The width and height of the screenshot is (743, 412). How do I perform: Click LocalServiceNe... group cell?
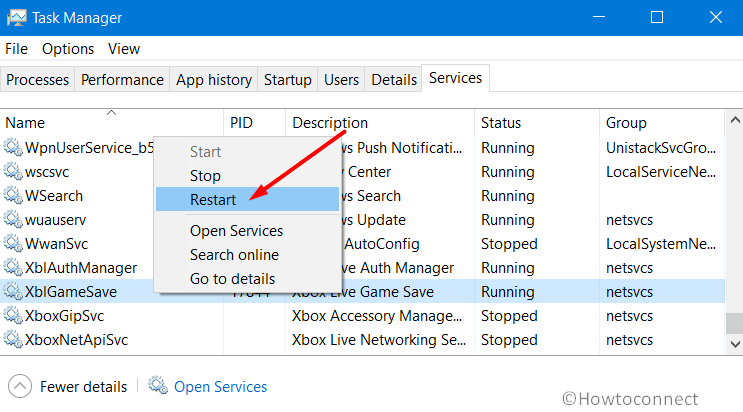pyautogui.click(x=661, y=172)
